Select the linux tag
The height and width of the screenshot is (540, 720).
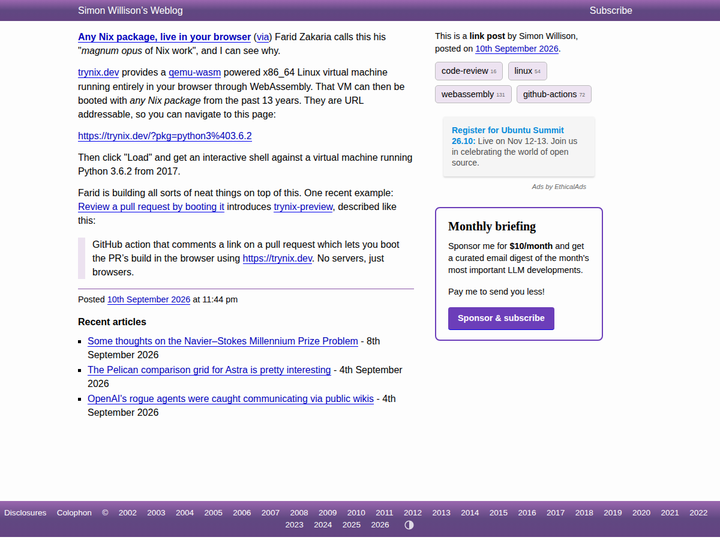click(527, 71)
